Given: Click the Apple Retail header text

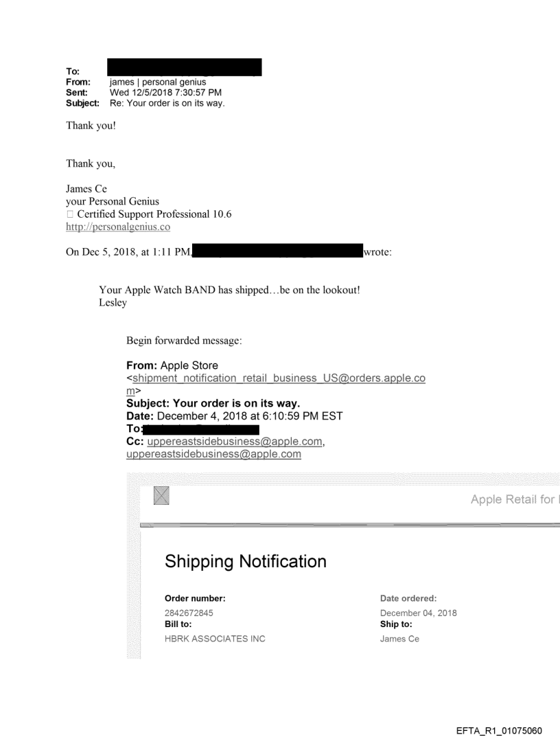Looking at the screenshot, I should tap(515, 499).
